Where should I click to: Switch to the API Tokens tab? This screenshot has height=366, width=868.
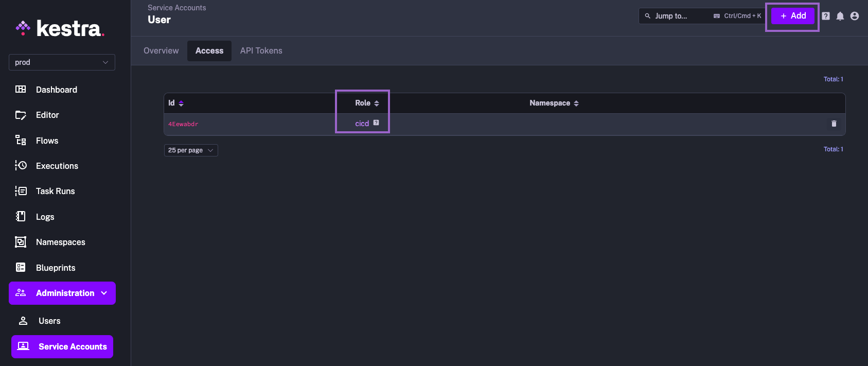point(261,50)
